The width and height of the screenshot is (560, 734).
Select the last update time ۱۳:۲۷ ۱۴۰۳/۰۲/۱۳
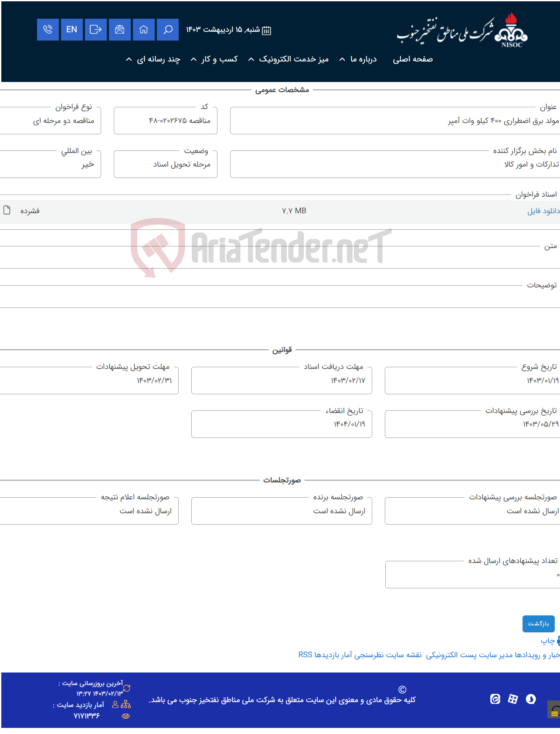coord(100,693)
